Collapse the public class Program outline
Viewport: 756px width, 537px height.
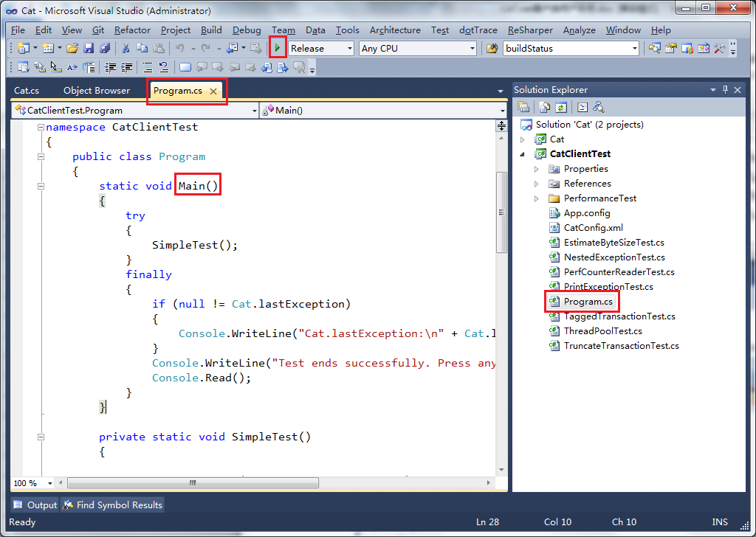click(41, 156)
